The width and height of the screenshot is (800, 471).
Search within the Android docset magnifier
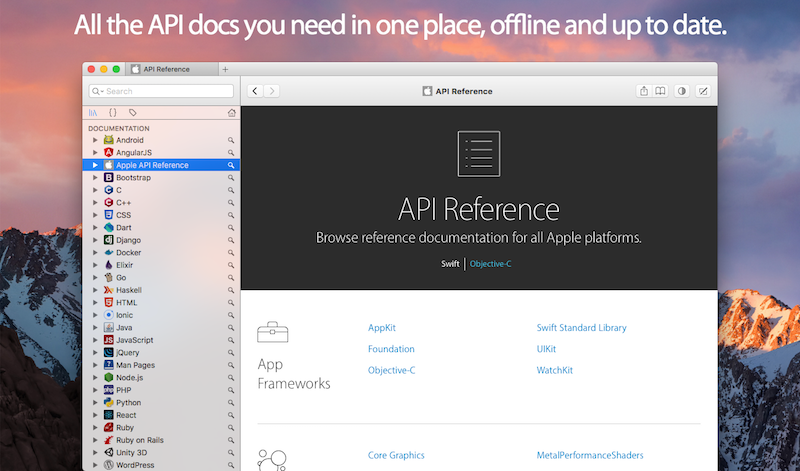tap(231, 140)
